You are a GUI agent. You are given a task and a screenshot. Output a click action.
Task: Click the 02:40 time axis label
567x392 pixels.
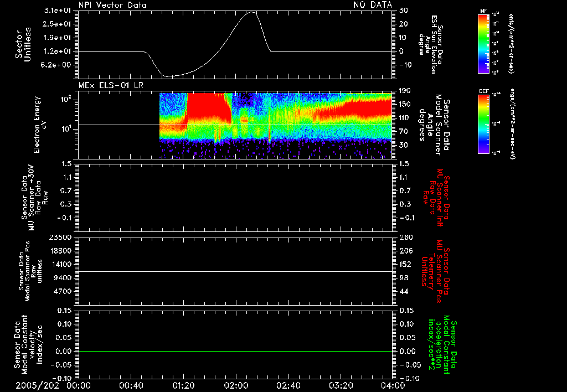[x=288, y=385]
